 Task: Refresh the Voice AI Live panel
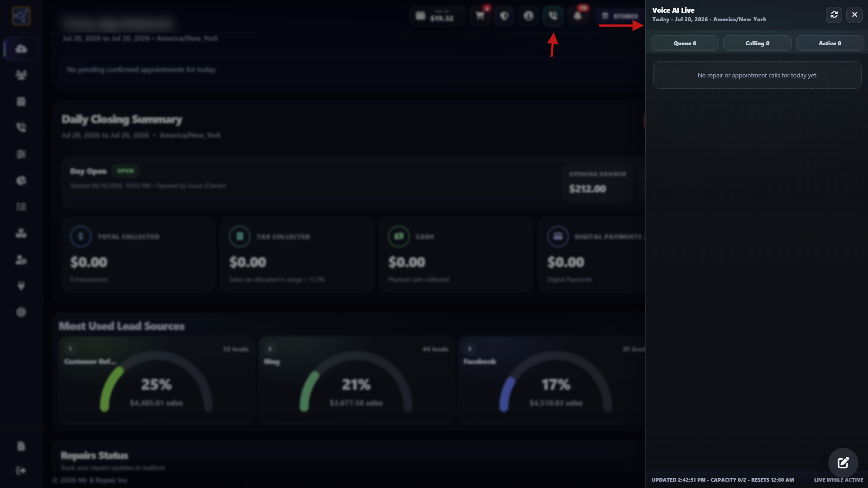click(x=834, y=15)
